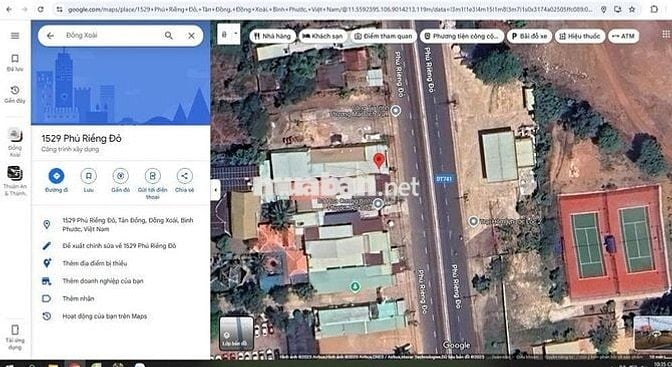Open the travel mode dropdown beside the filter chips
Image resolution: width=672 pixels, height=367 pixels.
[229, 34]
